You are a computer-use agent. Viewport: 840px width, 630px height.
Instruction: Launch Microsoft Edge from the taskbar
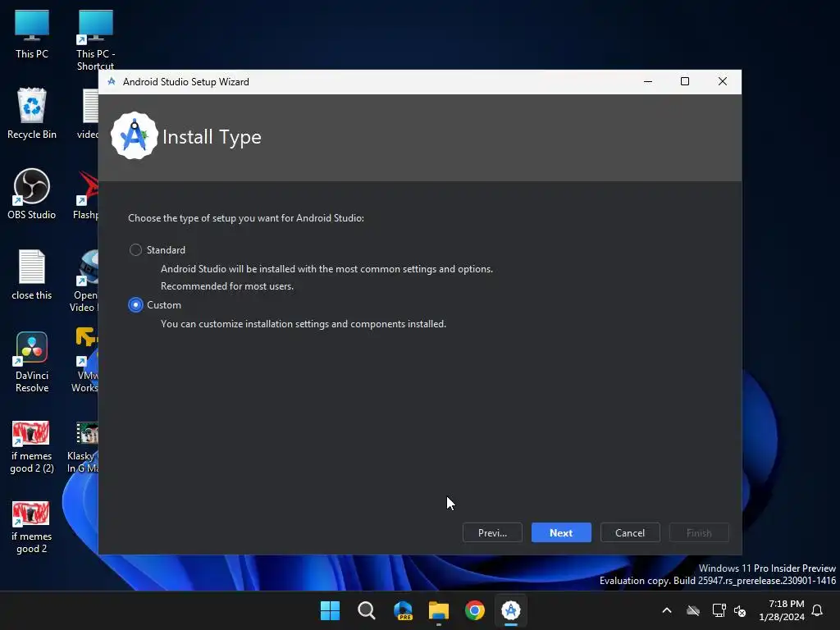tap(403, 610)
